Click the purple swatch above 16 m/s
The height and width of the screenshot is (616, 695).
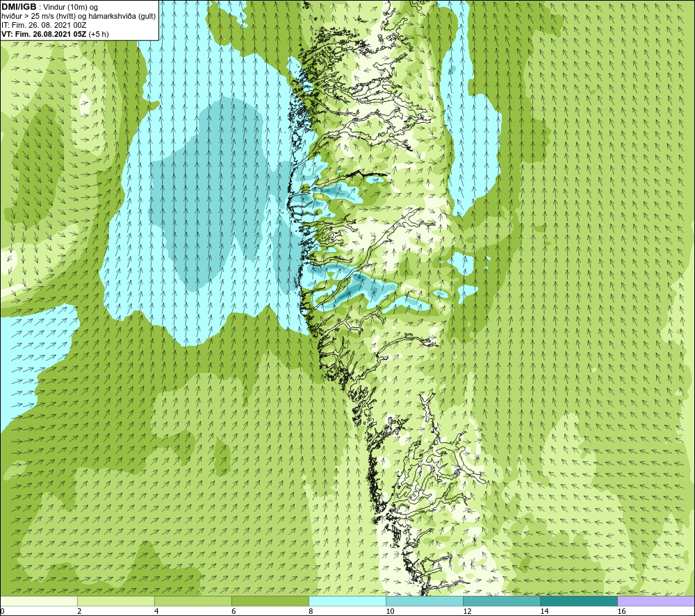656,601
